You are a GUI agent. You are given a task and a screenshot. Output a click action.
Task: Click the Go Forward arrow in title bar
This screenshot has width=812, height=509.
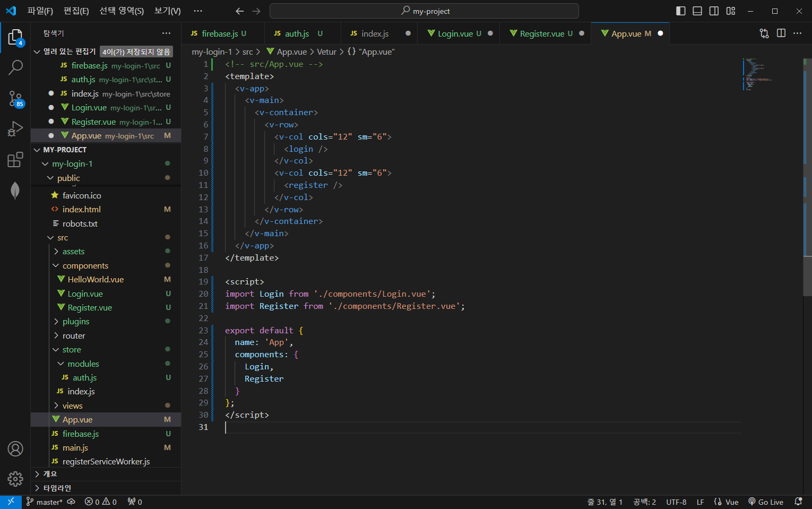click(x=256, y=11)
